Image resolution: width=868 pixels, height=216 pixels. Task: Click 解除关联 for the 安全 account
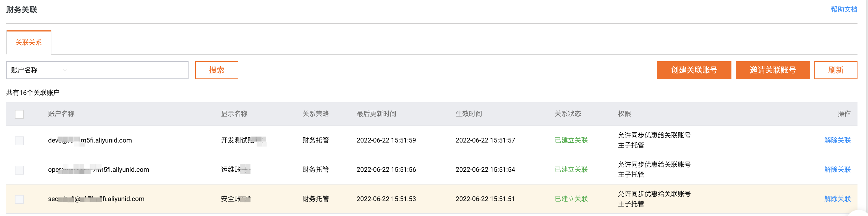tap(837, 199)
